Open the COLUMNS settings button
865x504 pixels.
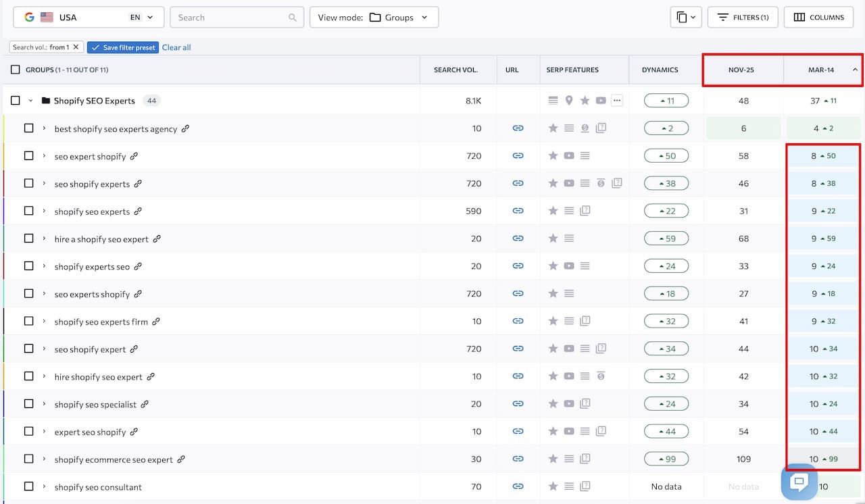(x=818, y=18)
